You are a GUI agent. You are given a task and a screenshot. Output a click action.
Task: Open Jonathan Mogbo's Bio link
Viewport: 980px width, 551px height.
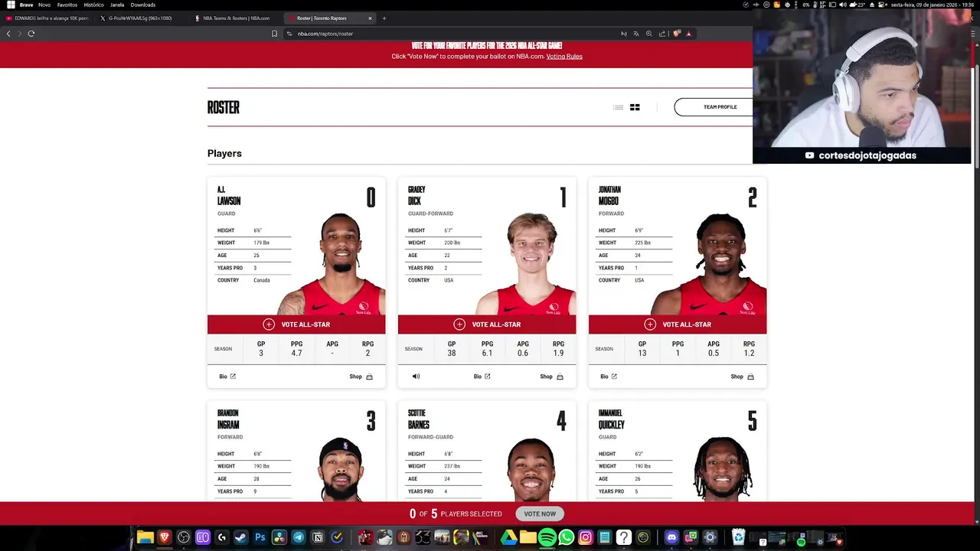[x=609, y=377]
